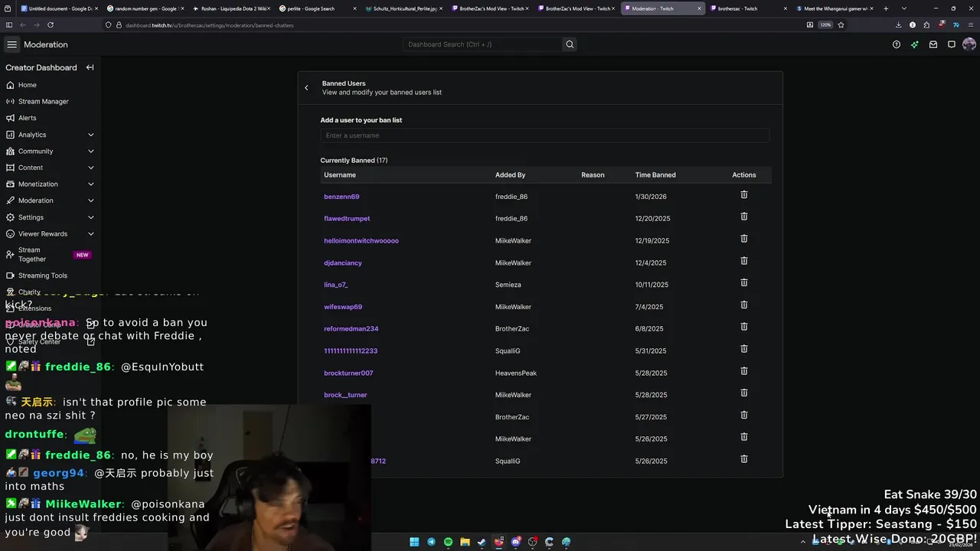980x551 pixels.
Task: Expand the Content section
Action: click(51, 168)
